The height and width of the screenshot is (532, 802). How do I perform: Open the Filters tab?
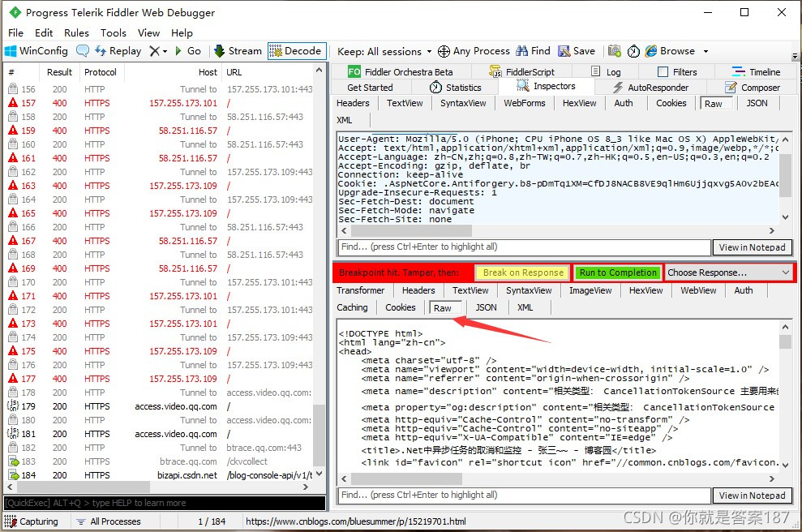pyautogui.click(x=677, y=72)
